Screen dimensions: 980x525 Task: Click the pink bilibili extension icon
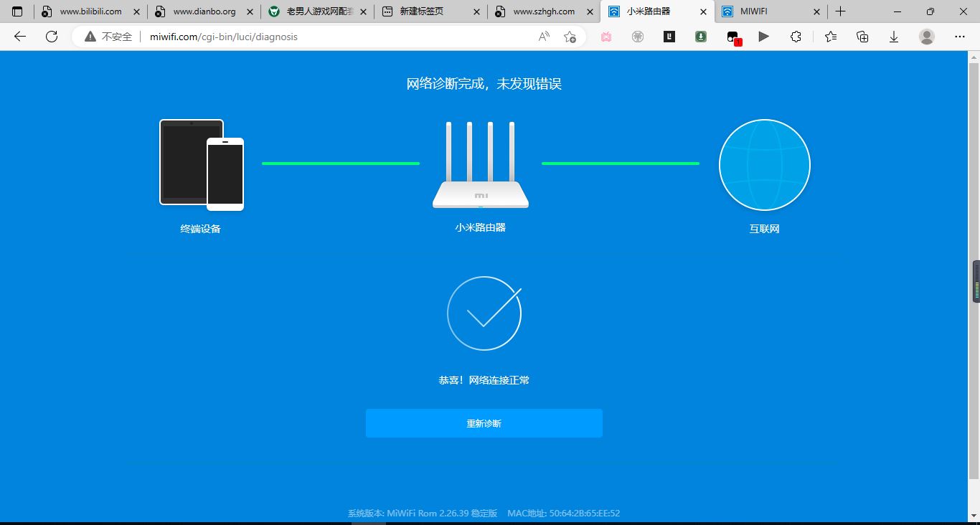pyautogui.click(x=606, y=37)
